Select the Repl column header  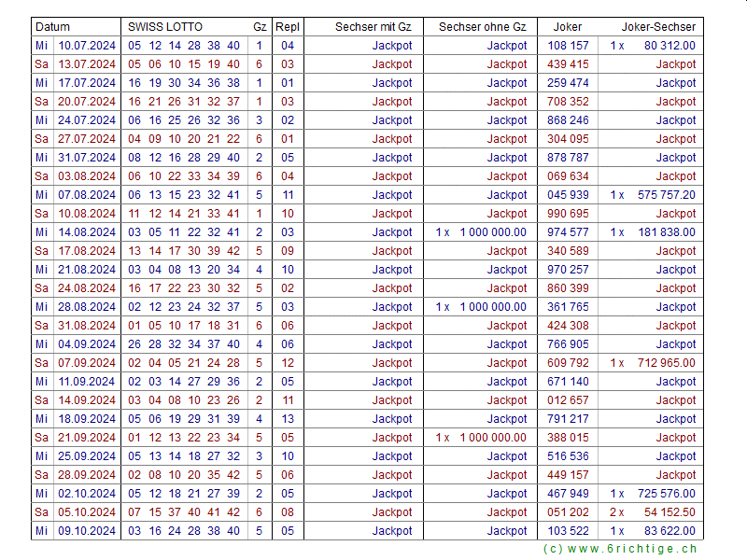click(x=288, y=27)
